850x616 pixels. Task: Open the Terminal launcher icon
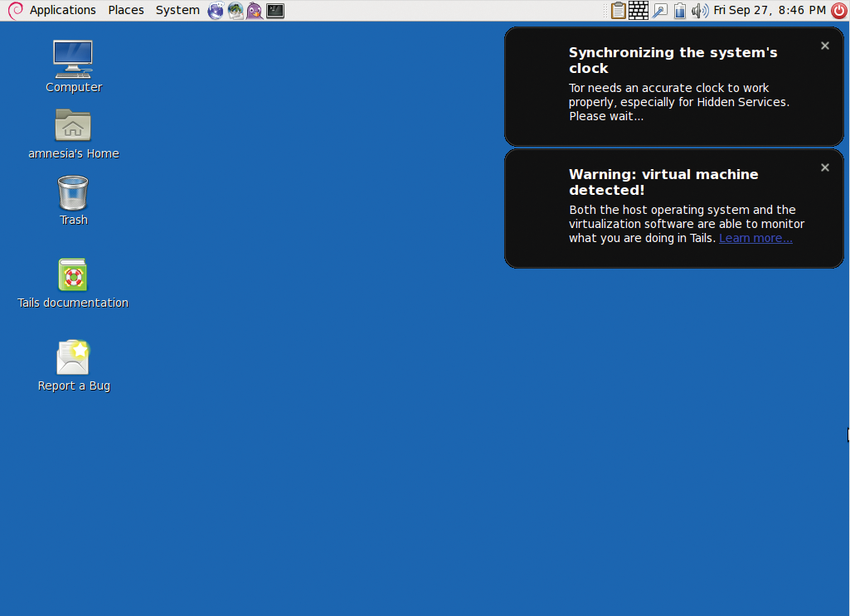(275, 11)
